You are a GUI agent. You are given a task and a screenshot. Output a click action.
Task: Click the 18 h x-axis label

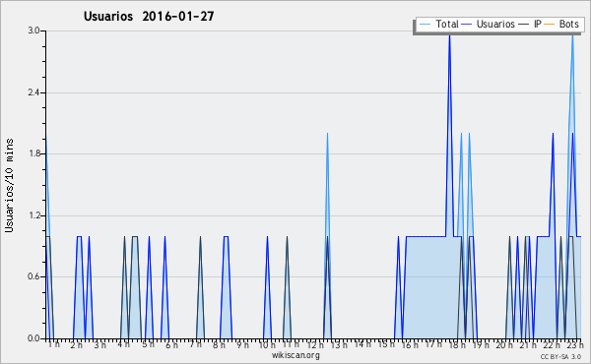[457, 344]
